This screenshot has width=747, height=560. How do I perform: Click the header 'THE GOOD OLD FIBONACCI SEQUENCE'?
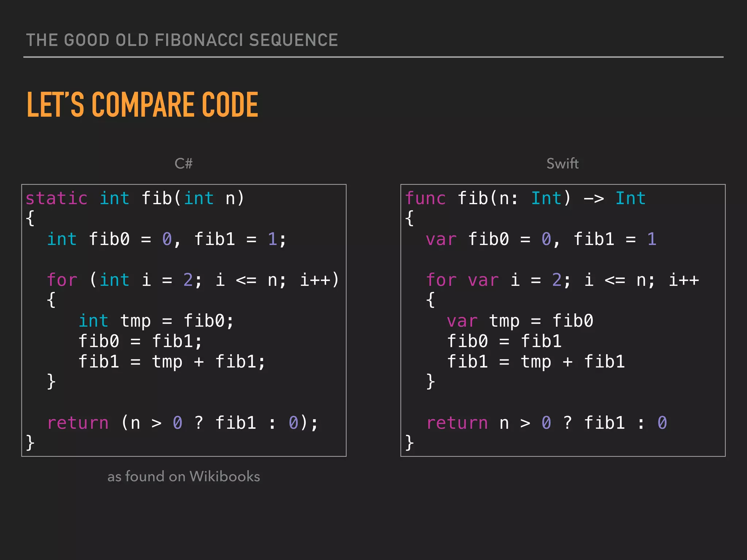(x=182, y=40)
